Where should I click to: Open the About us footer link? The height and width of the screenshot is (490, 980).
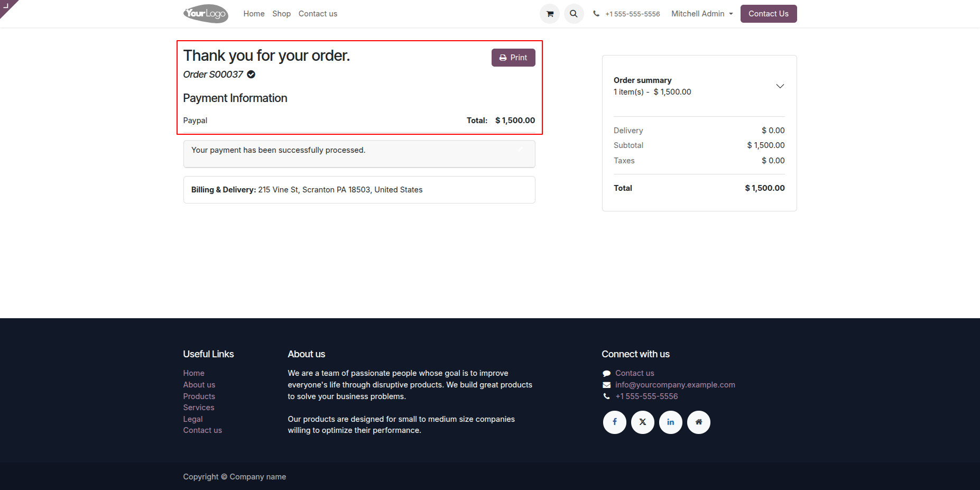click(199, 385)
